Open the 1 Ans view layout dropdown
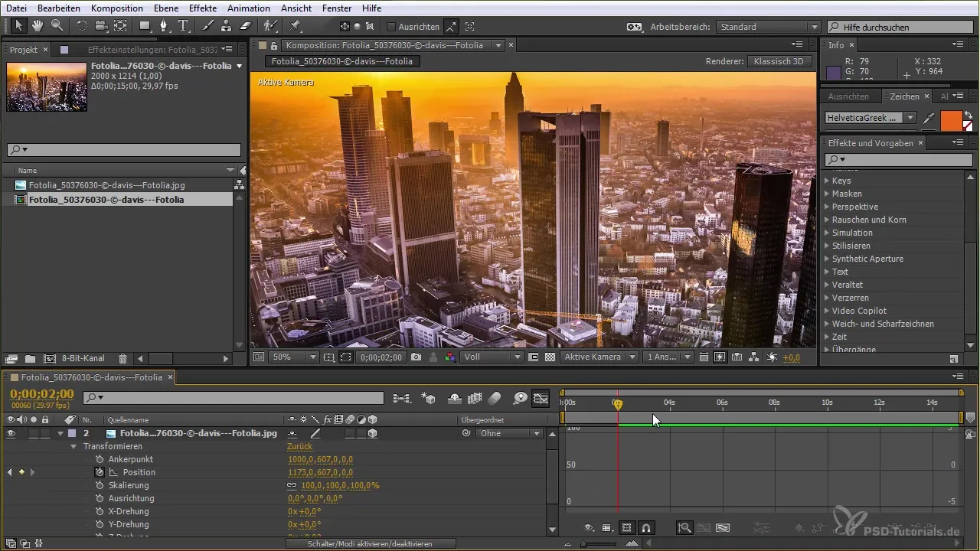 click(x=668, y=357)
